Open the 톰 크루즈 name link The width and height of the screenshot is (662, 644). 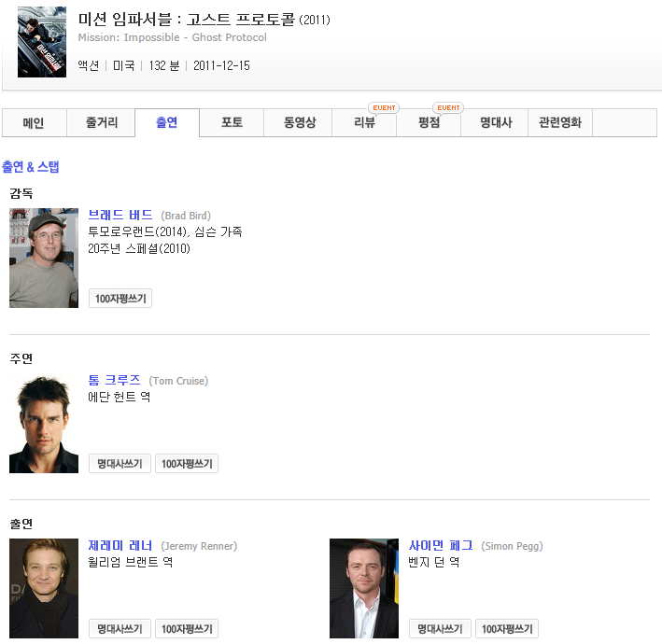pyautogui.click(x=114, y=381)
